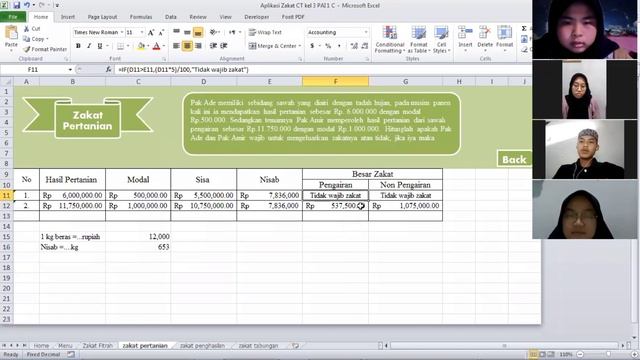640x360 pixels.
Task: Toggle bottom align for cells
Action: (x=198, y=32)
